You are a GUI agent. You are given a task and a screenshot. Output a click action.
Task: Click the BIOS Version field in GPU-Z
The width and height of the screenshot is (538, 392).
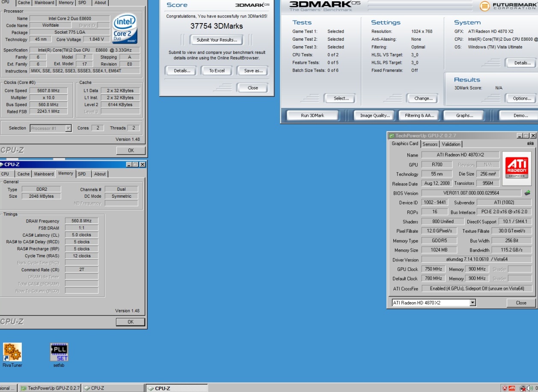click(x=471, y=193)
